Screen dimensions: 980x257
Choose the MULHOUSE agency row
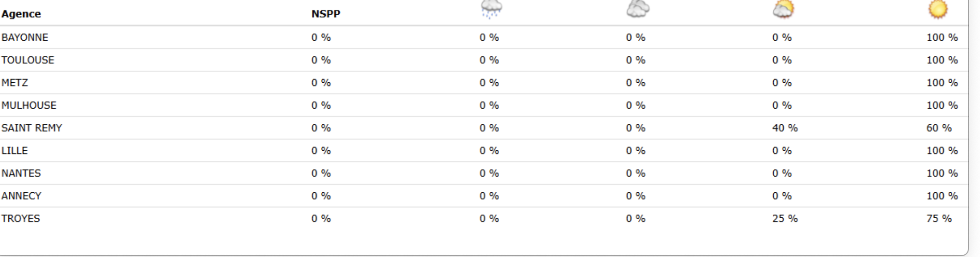29,105
